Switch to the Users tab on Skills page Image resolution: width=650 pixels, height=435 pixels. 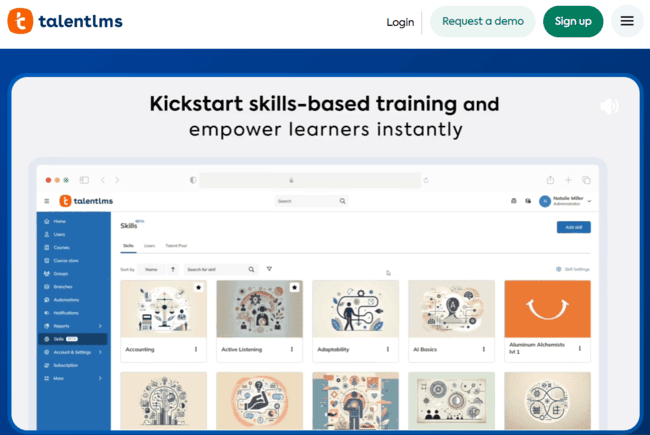[x=149, y=246]
